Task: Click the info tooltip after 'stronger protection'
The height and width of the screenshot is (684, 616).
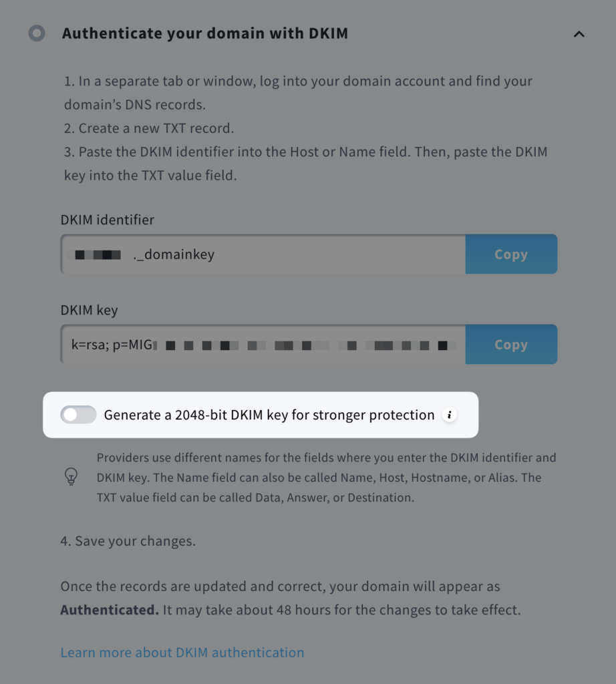Action: point(450,415)
